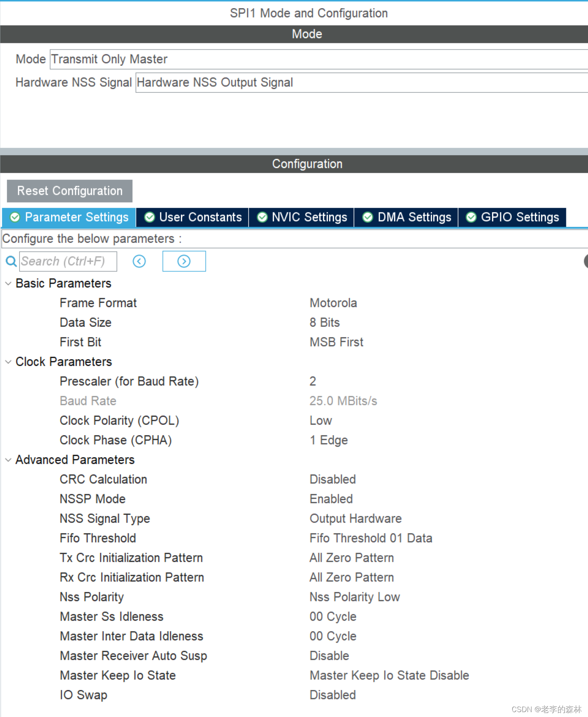The image size is (588, 717).
Task: Focus the Search (Ctrl+F) input field
Action: click(x=68, y=261)
